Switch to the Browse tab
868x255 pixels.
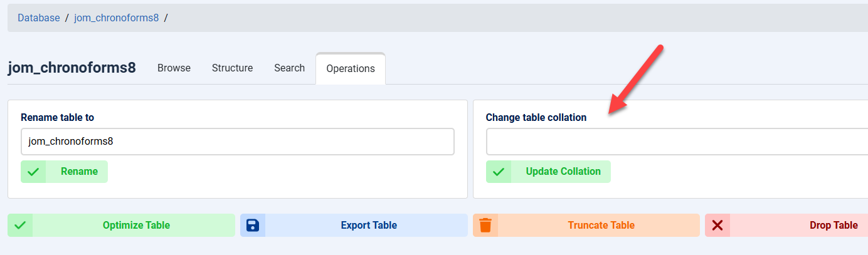pos(174,68)
